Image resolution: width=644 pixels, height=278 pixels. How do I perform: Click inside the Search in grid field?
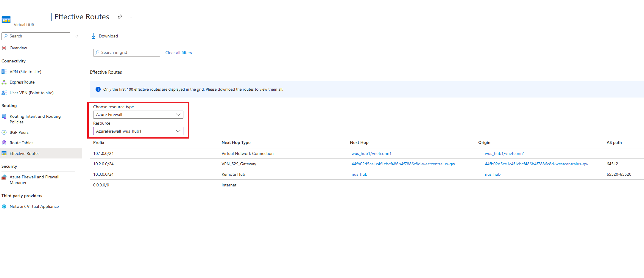pyautogui.click(x=126, y=52)
